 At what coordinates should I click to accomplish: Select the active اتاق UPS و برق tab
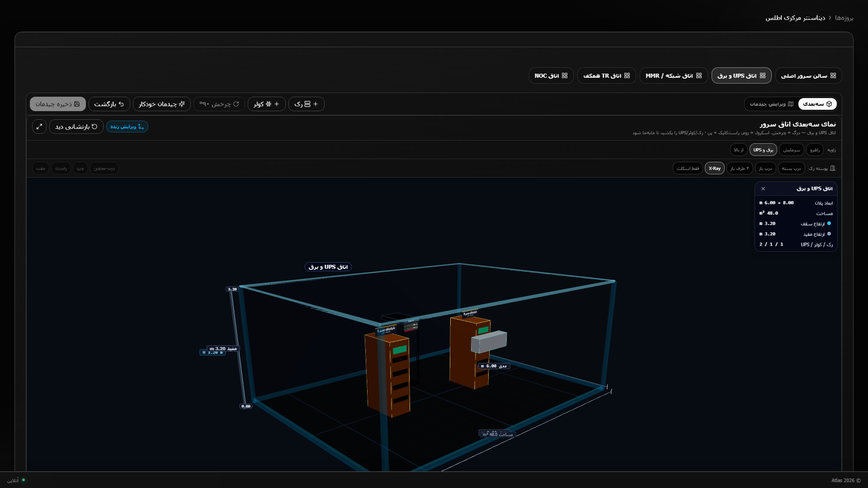[741, 75]
